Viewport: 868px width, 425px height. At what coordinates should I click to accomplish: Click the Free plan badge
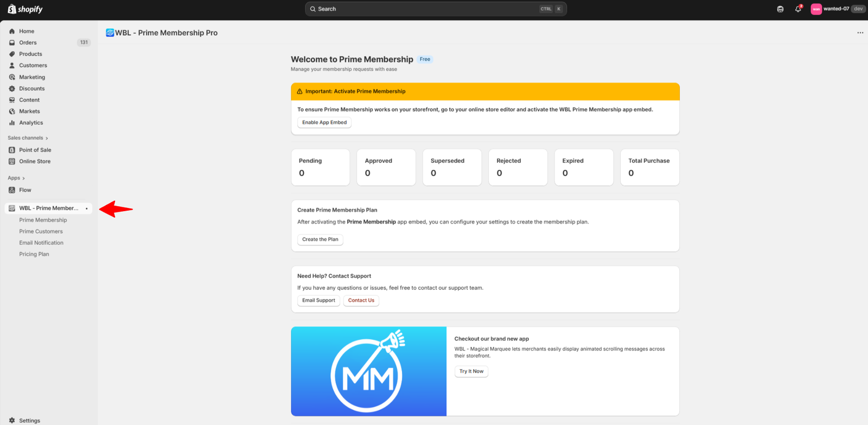click(x=425, y=59)
